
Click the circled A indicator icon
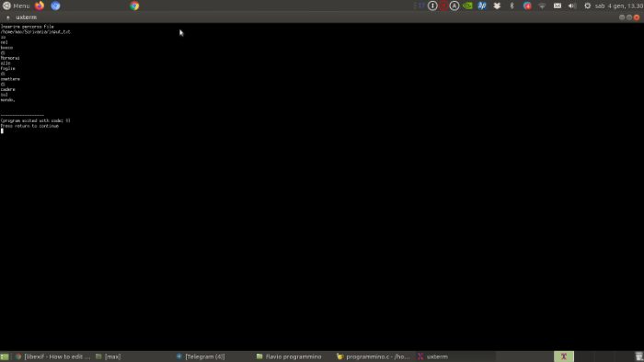pyautogui.click(x=454, y=6)
